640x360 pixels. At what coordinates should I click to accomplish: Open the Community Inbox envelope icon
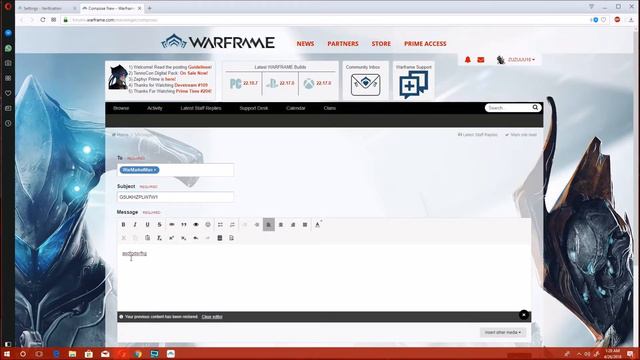tap(365, 84)
